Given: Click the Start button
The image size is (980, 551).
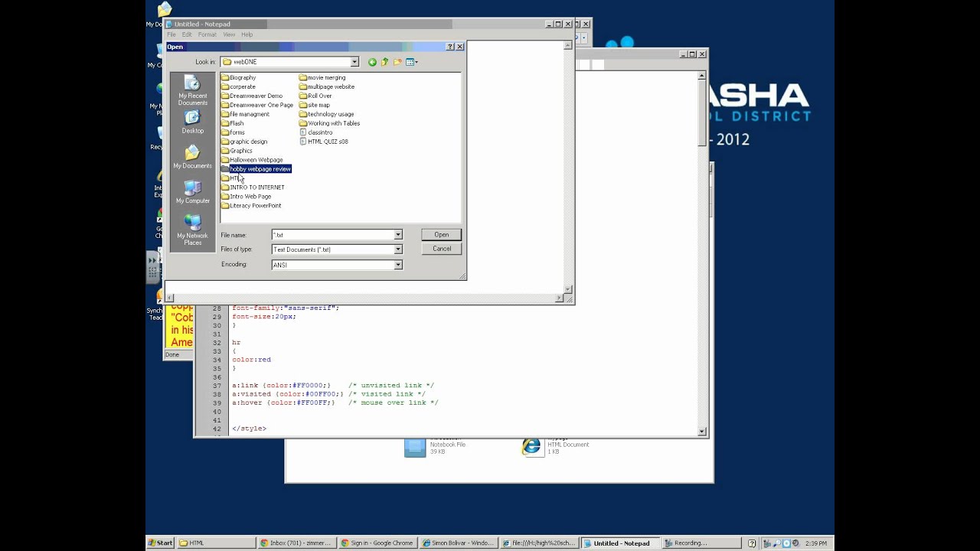Looking at the screenshot, I should pos(161,543).
